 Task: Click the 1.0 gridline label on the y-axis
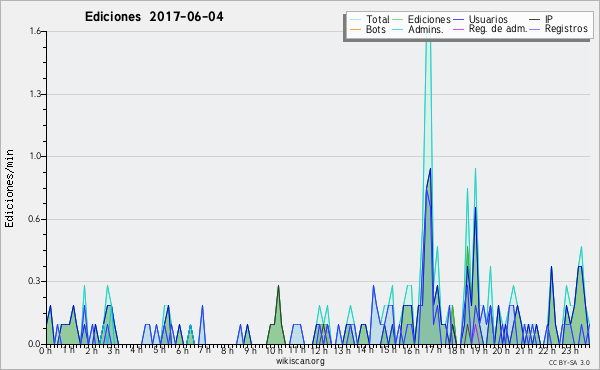pos(35,156)
